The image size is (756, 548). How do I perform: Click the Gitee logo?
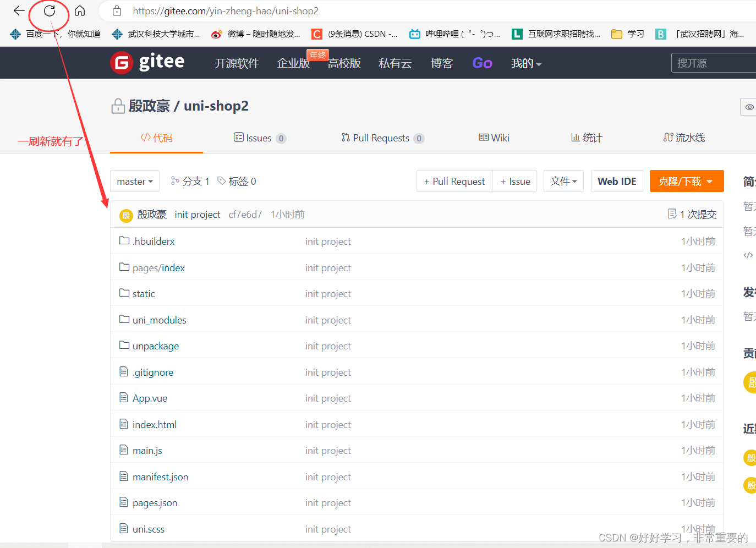pos(147,62)
